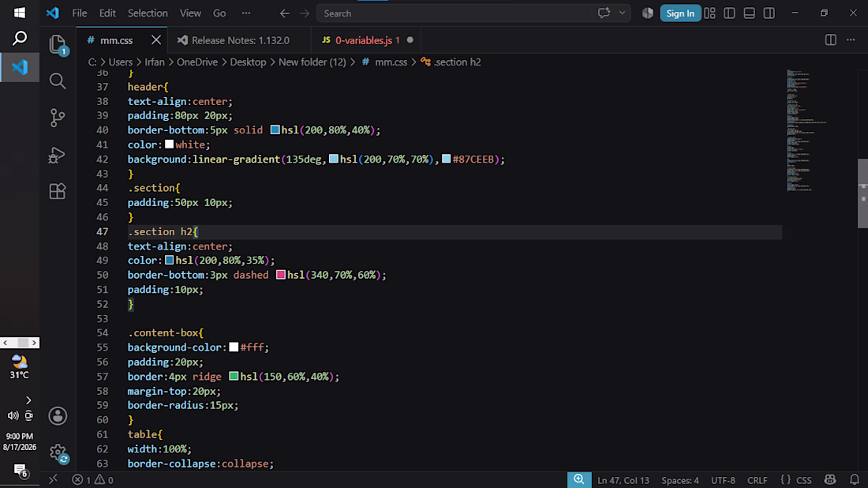
Task: Click the Windows Start button
Action: point(20,13)
